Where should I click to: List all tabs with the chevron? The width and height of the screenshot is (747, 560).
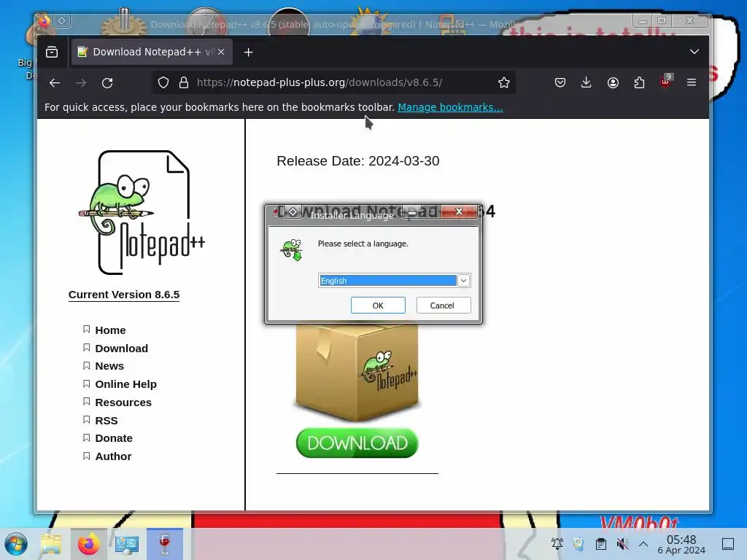point(694,52)
